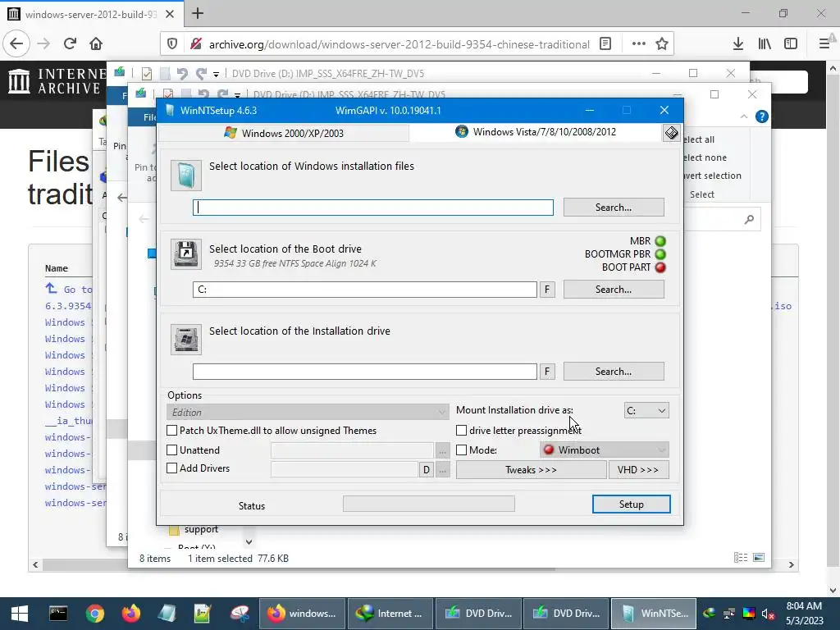This screenshot has width=840, height=630.
Task: Browse for Unattend file with ellipsis button
Action: pyautogui.click(x=442, y=450)
